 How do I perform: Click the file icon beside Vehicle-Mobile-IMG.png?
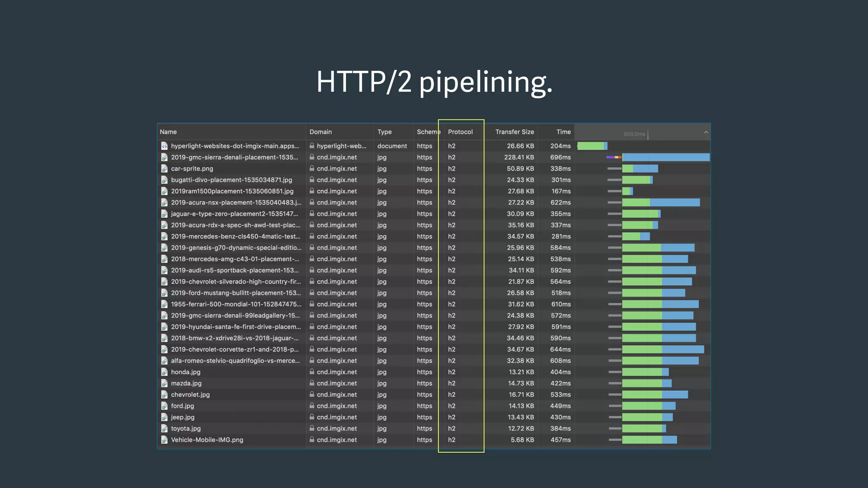[164, 440]
